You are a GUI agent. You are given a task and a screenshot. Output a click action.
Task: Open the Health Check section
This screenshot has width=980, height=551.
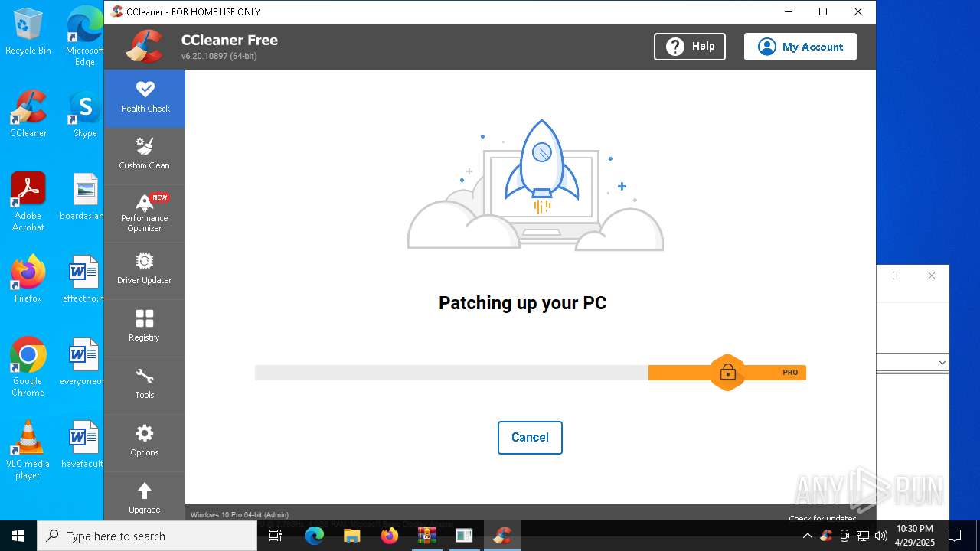pyautogui.click(x=145, y=98)
